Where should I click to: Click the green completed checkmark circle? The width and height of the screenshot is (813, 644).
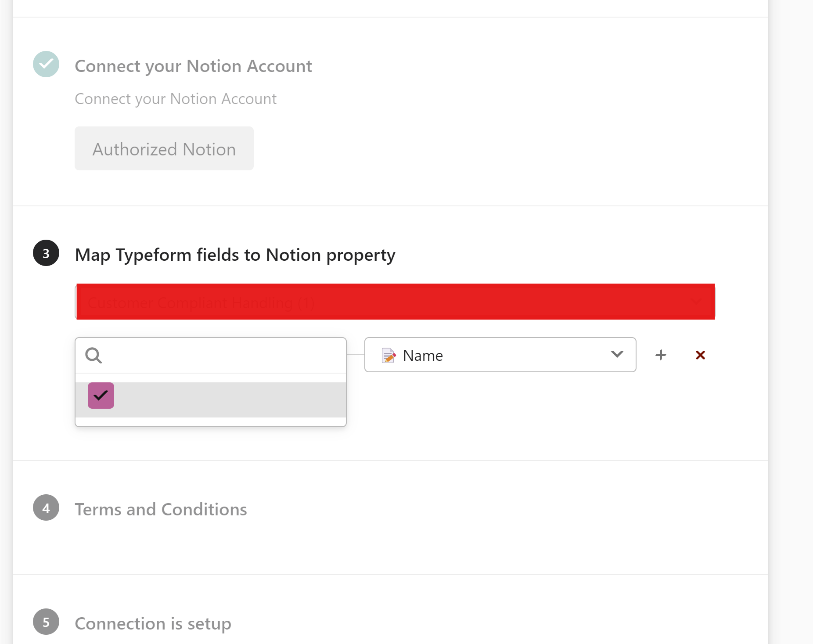click(x=46, y=64)
